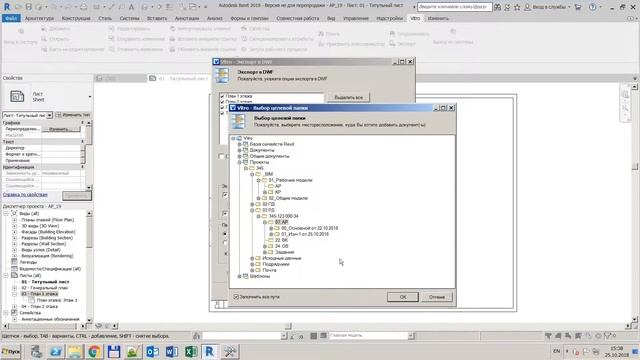Click the print icon in quick access toolbar
The width and height of the screenshot is (640, 360).
tap(83, 7)
